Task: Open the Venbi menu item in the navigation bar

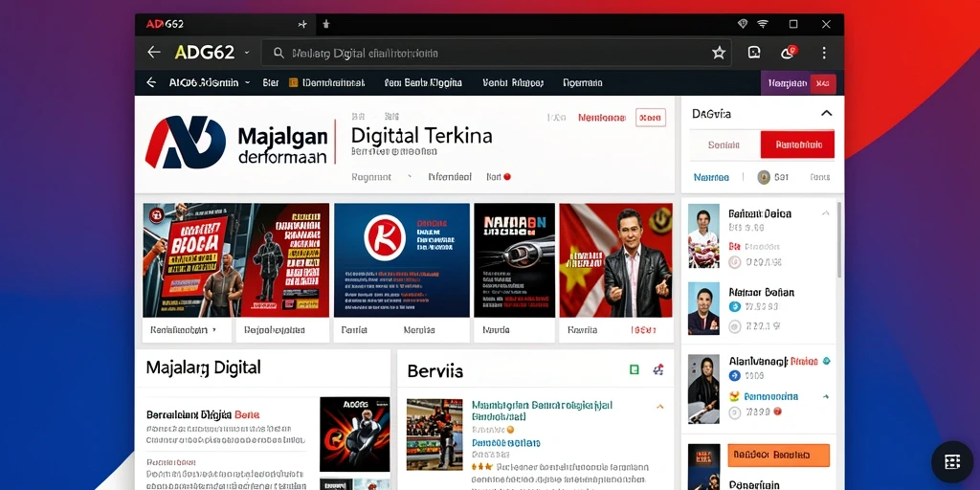Action: pos(513,82)
